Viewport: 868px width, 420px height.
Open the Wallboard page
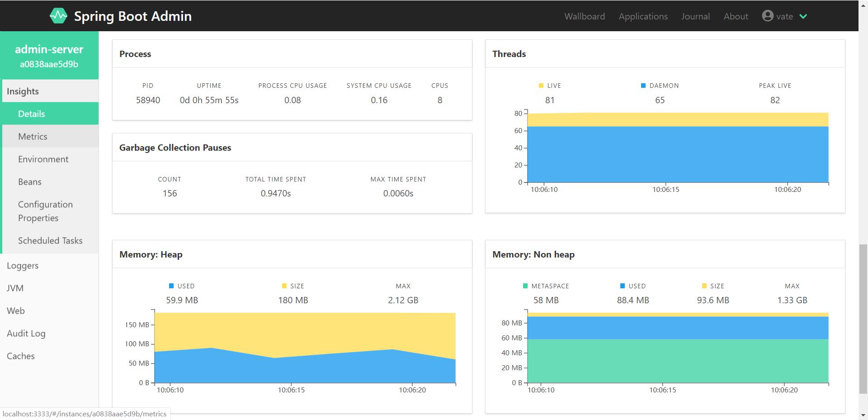pos(585,16)
